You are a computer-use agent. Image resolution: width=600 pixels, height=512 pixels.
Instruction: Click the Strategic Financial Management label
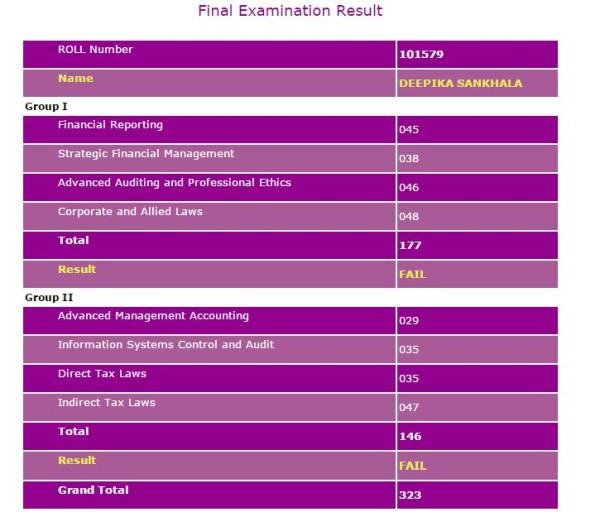pos(146,154)
